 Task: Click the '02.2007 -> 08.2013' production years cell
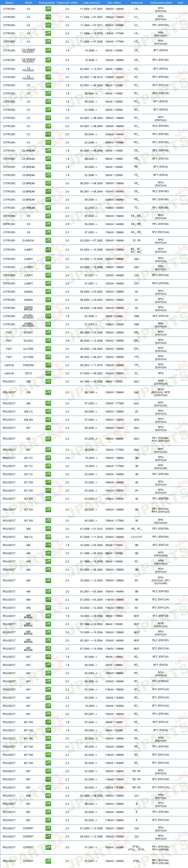point(91,77)
